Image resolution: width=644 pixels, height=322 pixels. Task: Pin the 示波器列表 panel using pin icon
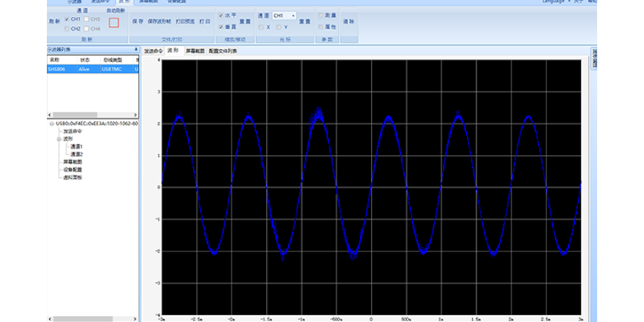click(x=136, y=50)
